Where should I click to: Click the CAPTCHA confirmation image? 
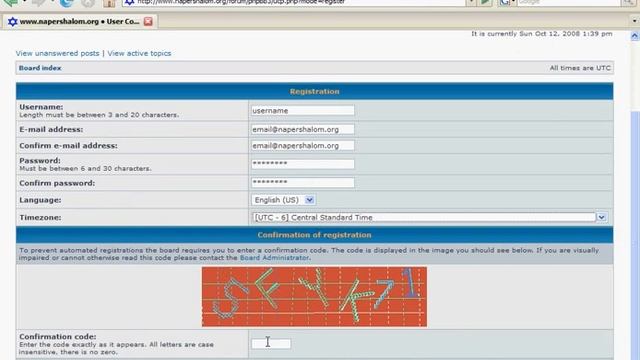click(x=314, y=297)
